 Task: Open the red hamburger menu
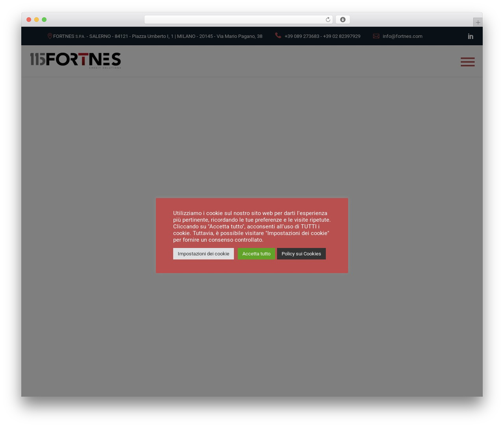click(x=468, y=62)
